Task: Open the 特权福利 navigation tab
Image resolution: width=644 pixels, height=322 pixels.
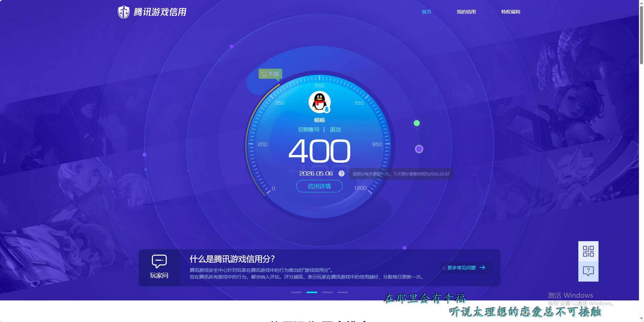Action: point(511,12)
